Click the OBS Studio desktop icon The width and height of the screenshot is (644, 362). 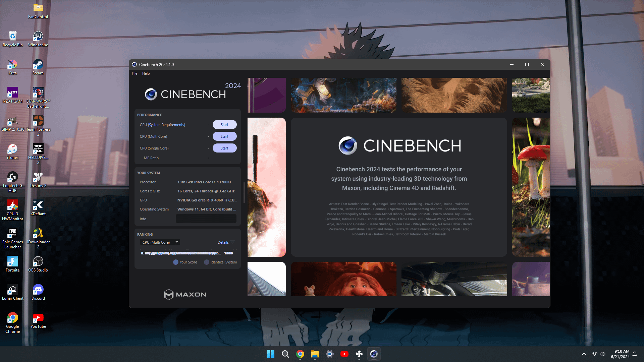point(38,264)
